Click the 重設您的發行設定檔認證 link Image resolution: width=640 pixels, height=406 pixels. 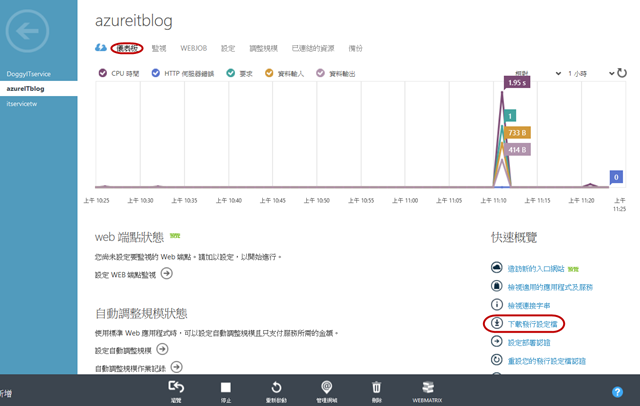click(547, 361)
